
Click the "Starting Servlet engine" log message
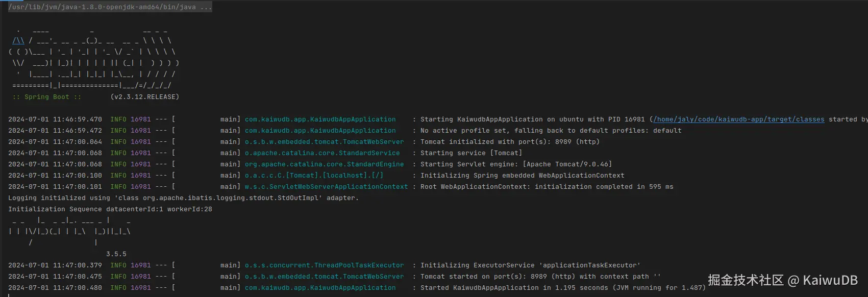coord(516,164)
